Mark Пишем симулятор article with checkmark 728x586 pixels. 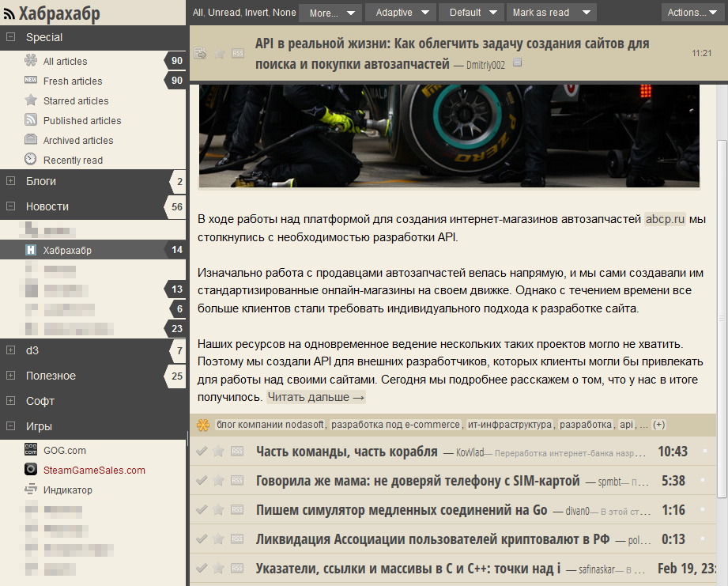click(202, 509)
